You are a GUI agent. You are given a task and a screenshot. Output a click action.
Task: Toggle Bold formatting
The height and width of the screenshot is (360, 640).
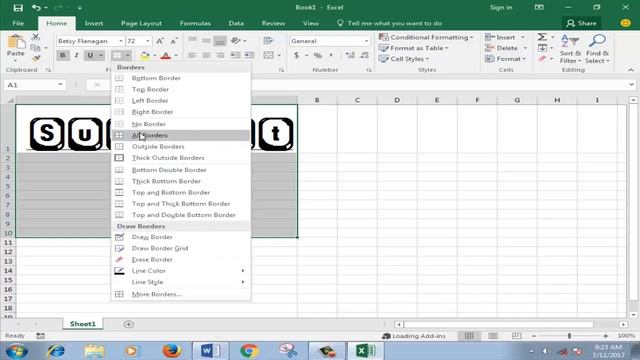[x=62, y=55]
